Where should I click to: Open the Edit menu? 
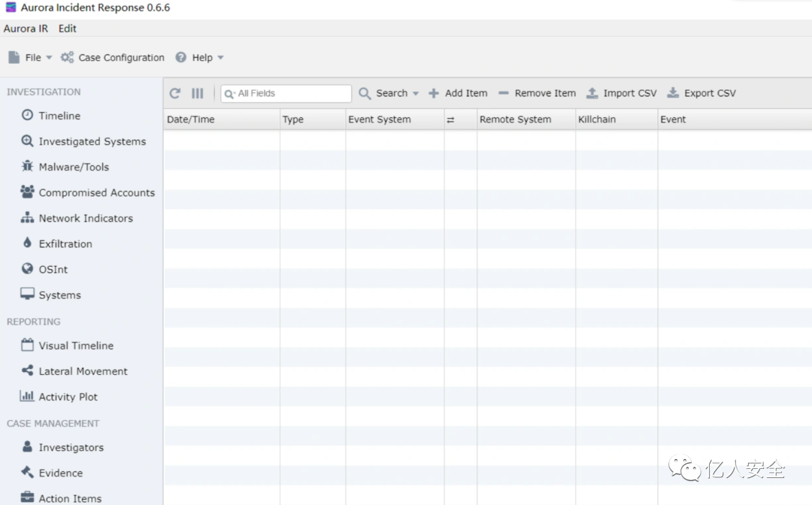click(x=68, y=29)
